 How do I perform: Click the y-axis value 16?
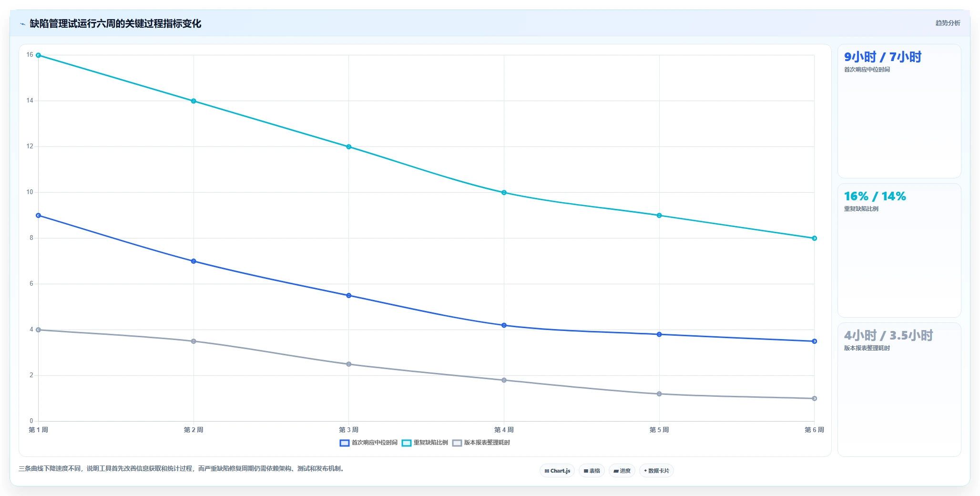point(30,55)
